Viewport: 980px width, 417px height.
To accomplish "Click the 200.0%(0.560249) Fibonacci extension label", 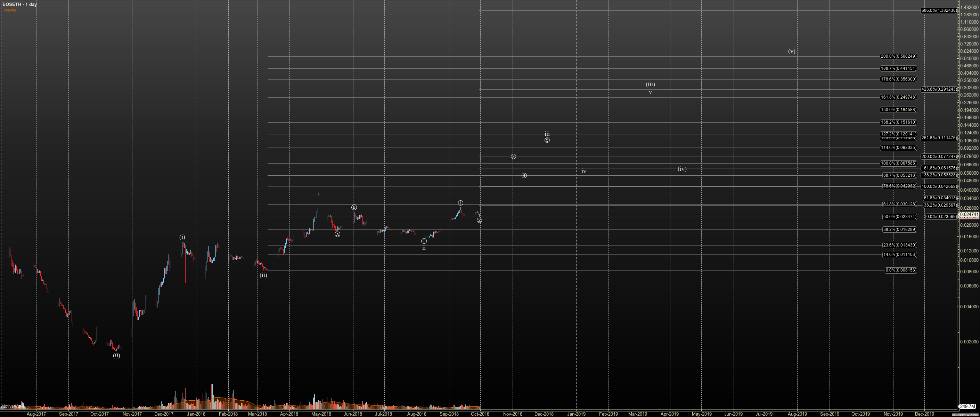I will pos(898,56).
